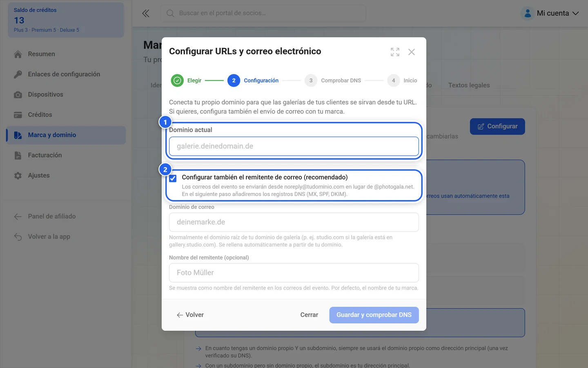Collapse the sidebar with the double chevron icon
Image resolution: width=588 pixels, height=368 pixels.
click(x=145, y=13)
